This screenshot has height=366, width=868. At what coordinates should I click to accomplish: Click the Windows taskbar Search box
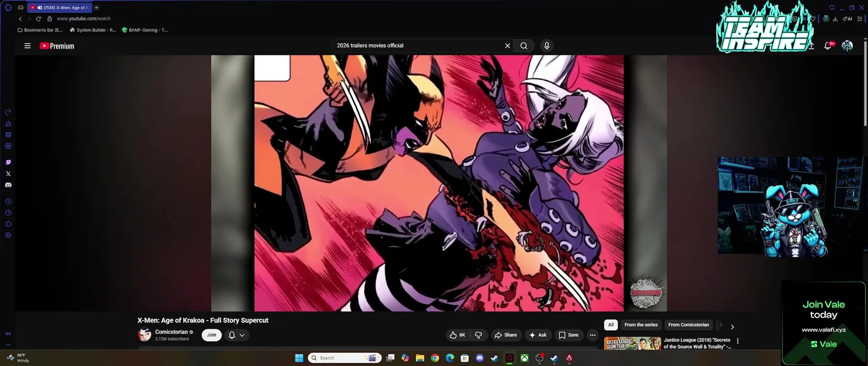click(345, 358)
